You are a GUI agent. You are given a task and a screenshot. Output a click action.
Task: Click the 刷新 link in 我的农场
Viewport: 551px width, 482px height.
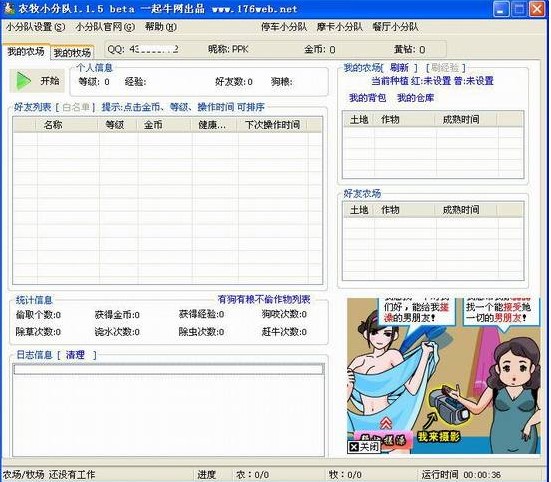pyautogui.click(x=400, y=67)
